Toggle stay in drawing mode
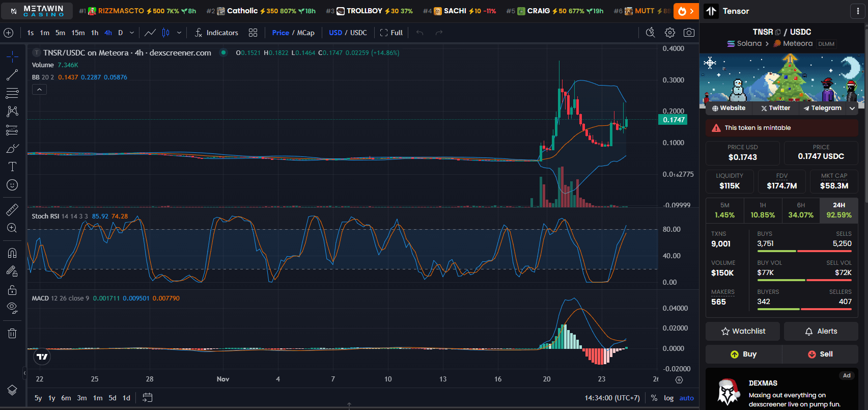The image size is (868, 410). tap(12, 271)
